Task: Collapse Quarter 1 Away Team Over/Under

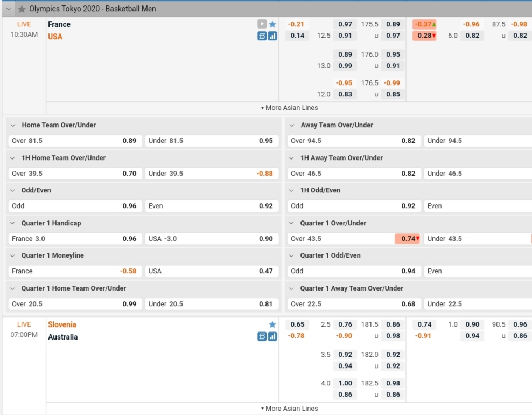Action: (x=291, y=288)
